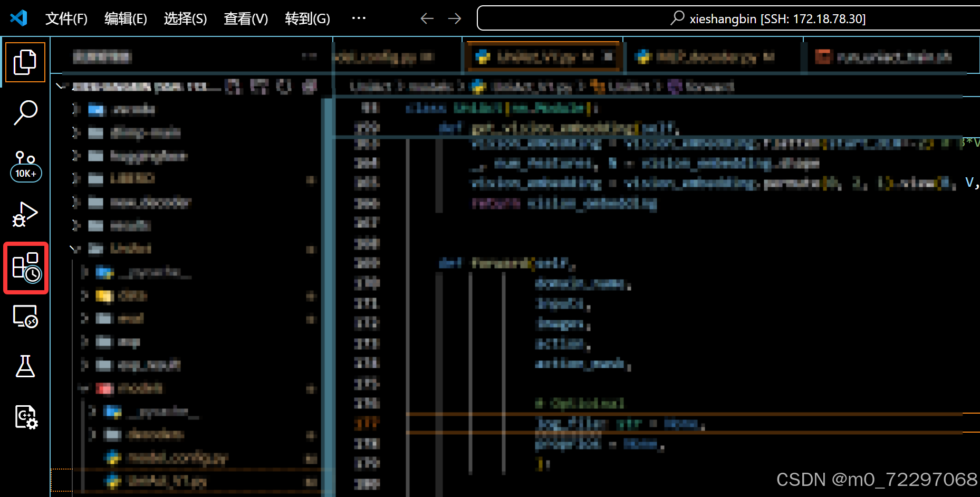Open Source Control with 10K+ badge

pyautogui.click(x=25, y=166)
